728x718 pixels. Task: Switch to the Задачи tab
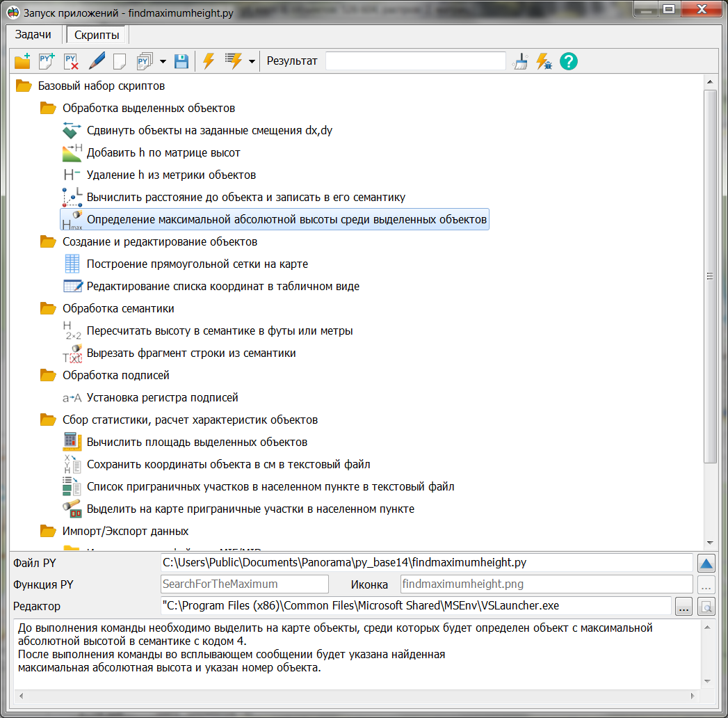click(33, 35)
